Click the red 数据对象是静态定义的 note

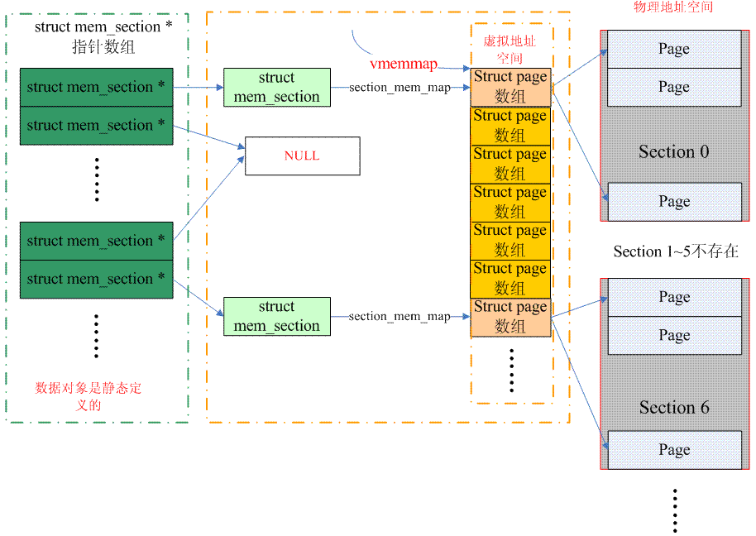click(89, 396)
